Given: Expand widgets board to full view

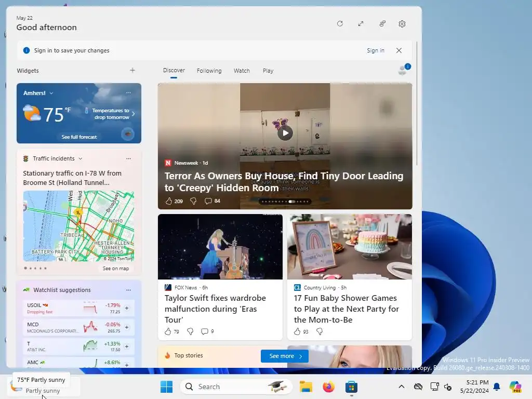Looking at the screenshot, I should (x=361, y=24).
